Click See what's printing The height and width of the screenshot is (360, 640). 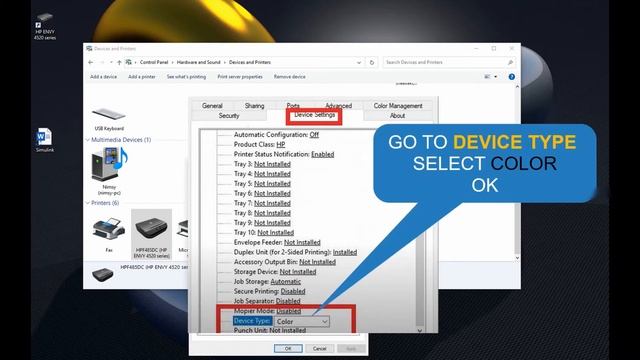186,77
